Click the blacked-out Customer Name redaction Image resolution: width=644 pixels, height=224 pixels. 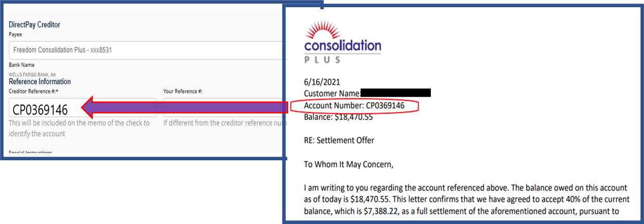(x=395, y=93)
